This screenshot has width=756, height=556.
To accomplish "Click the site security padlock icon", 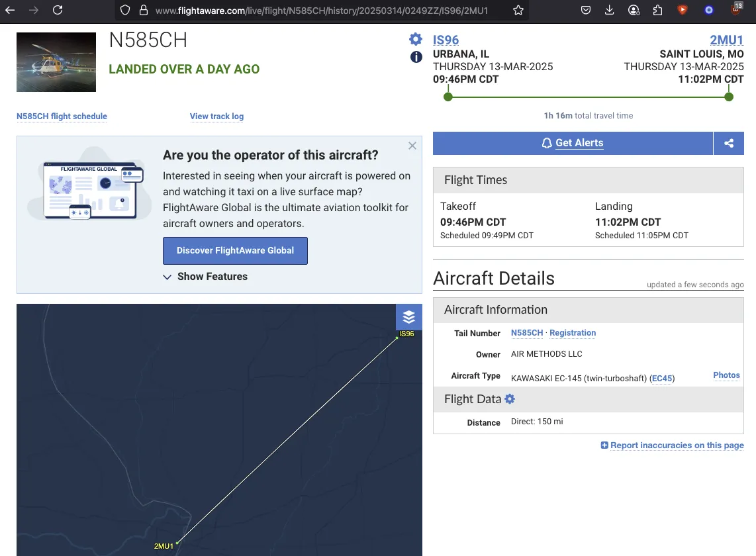I will (143, 10).
